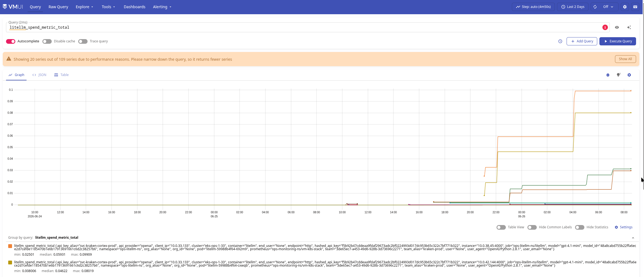The image size is (644, 277).
Task: Expand the Explore menu
Action: point(84,7)
